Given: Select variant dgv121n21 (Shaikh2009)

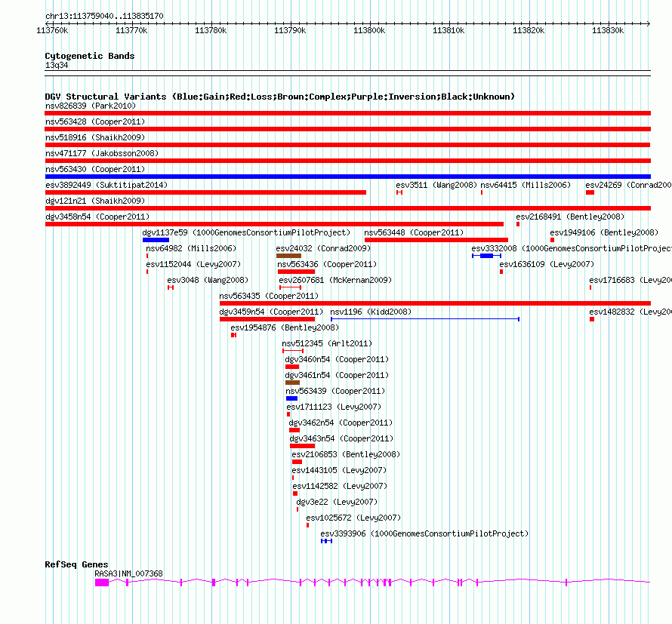Looking at the screenshot, I should pos(95,201).
